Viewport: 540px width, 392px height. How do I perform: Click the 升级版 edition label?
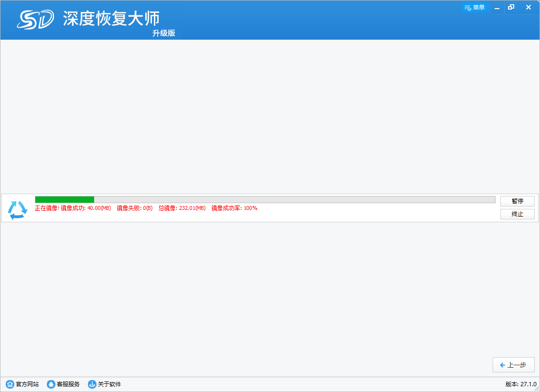(164, 33)
